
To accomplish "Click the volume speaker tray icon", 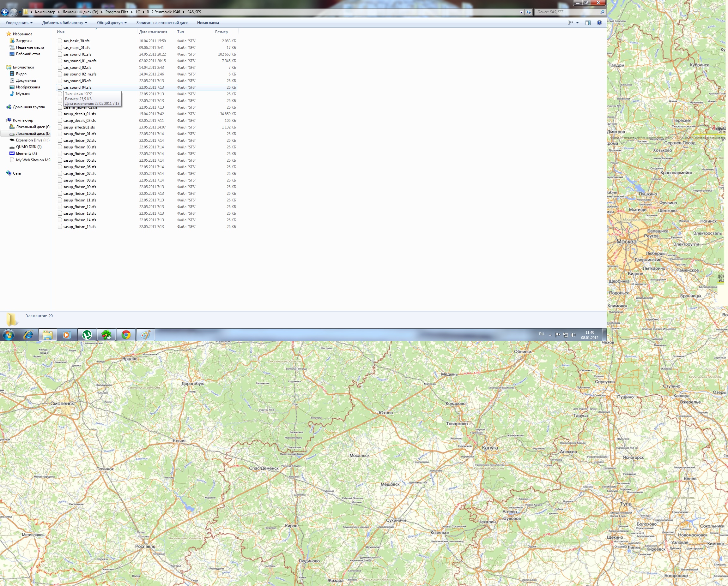I will click(x=573, y=335).
